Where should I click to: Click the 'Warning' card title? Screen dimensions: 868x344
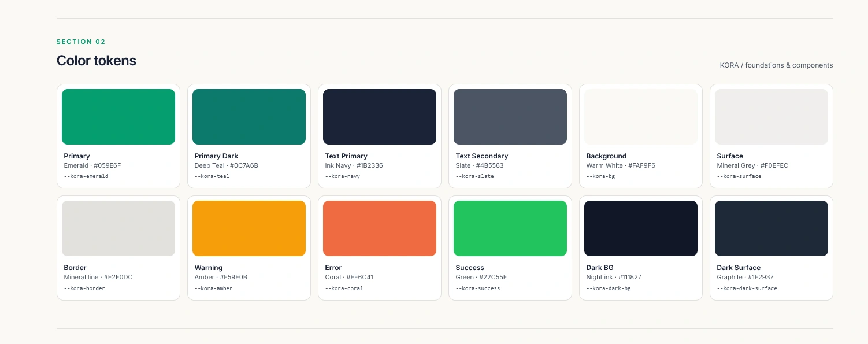click(x=209, y=268)
